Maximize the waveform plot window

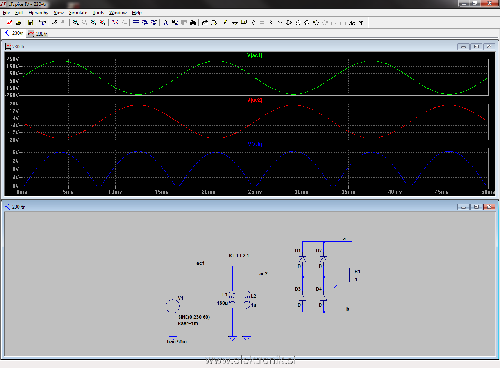tap(476, 46)
